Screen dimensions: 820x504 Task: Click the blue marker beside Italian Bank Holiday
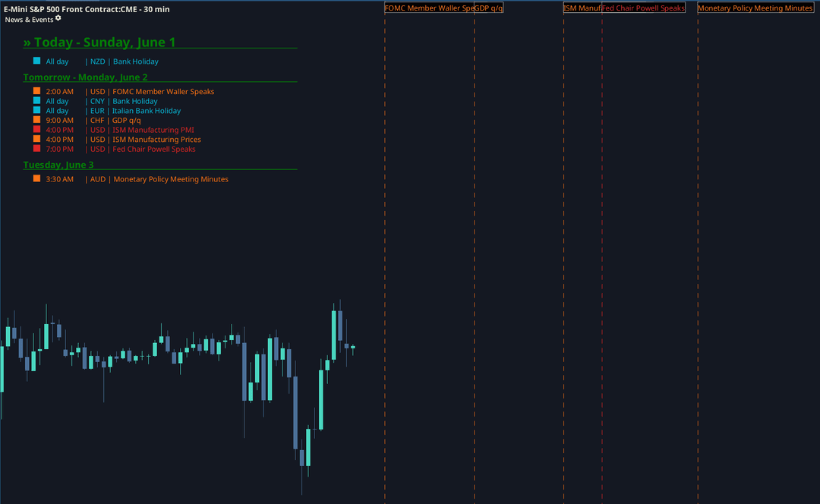coord(36,110)
